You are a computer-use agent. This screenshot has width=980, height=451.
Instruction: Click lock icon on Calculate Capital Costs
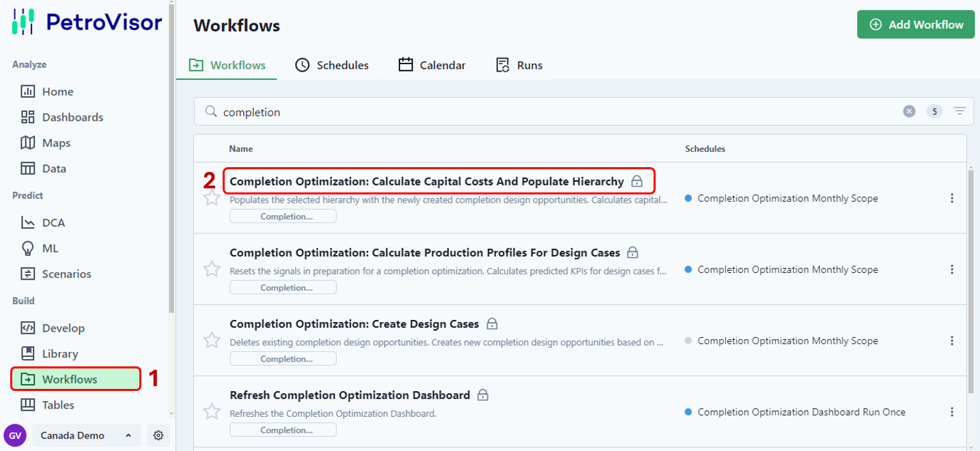(x=637, y=181)
